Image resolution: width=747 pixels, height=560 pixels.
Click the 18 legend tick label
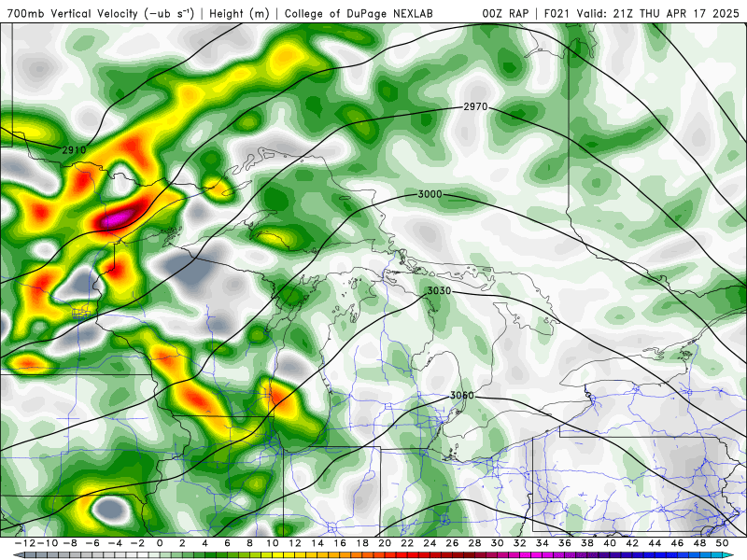coord(362,543)
